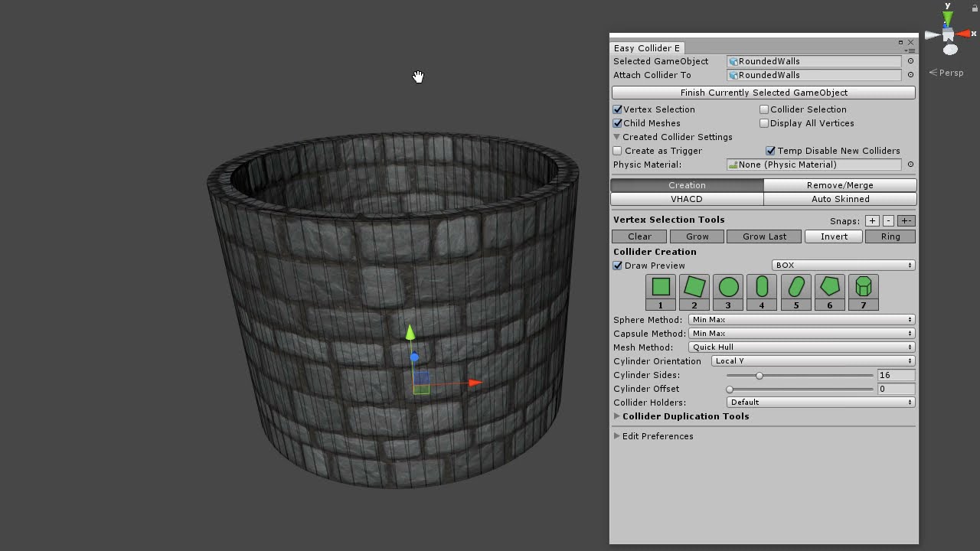Click the Snaps plus button
Viewport: 980px width, 551px height.
(872, 220)
